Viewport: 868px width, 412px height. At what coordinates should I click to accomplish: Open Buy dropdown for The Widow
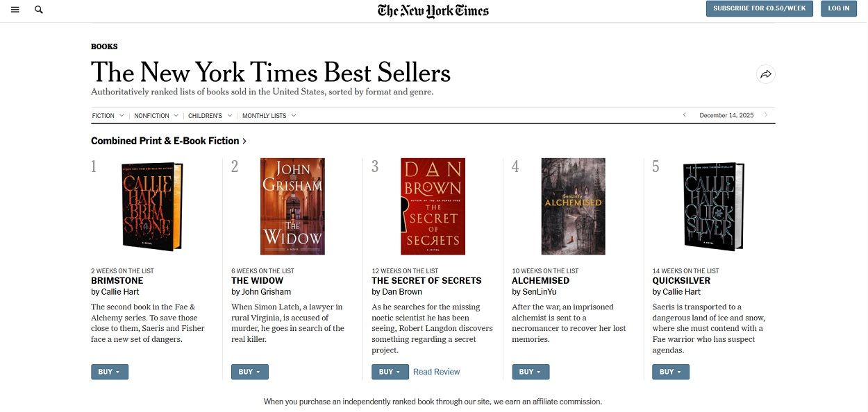249,372
